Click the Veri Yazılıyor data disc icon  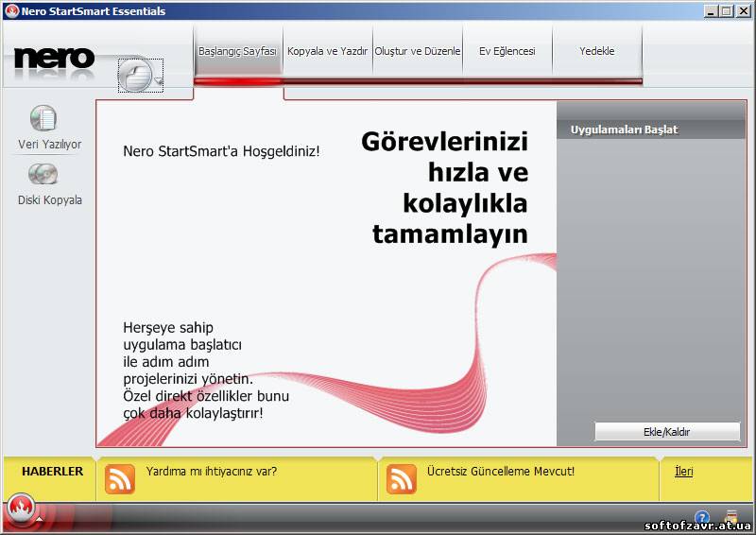tap(43, 118)
